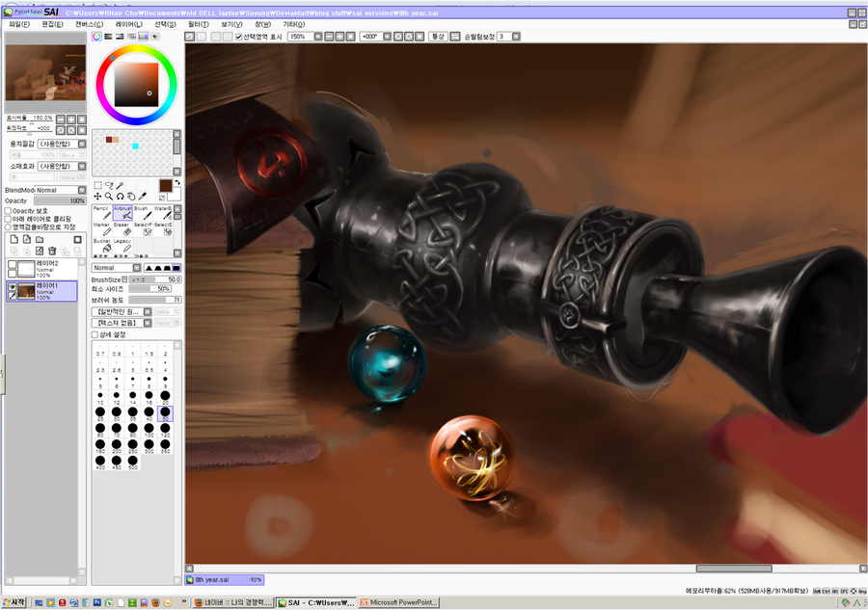Adjust the layer Opacity slider
The image size is (868, 610).
tap(60, 200)
